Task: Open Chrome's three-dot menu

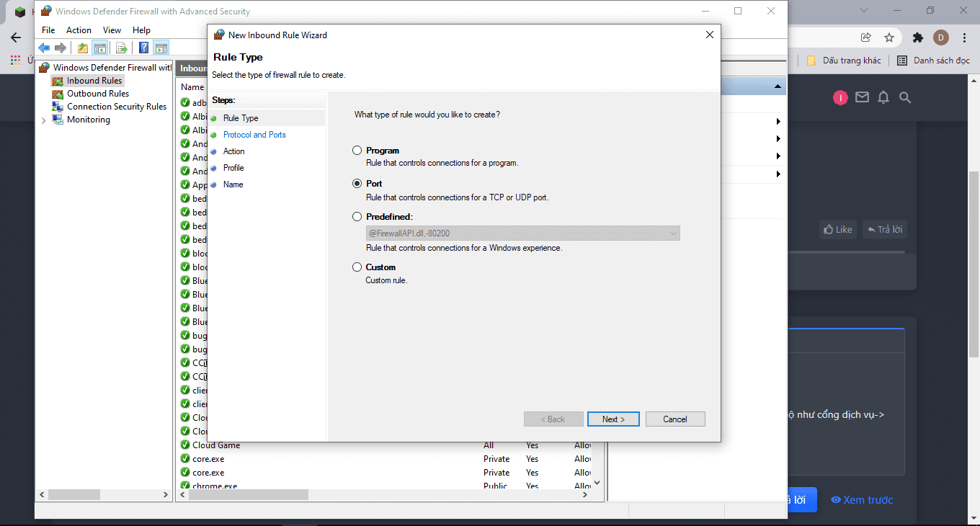Action: (x=965, y=37)
